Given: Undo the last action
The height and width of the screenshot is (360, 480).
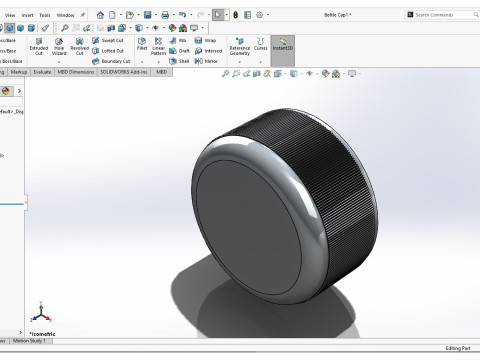Looking at the screenshot, I should point(182,15).
